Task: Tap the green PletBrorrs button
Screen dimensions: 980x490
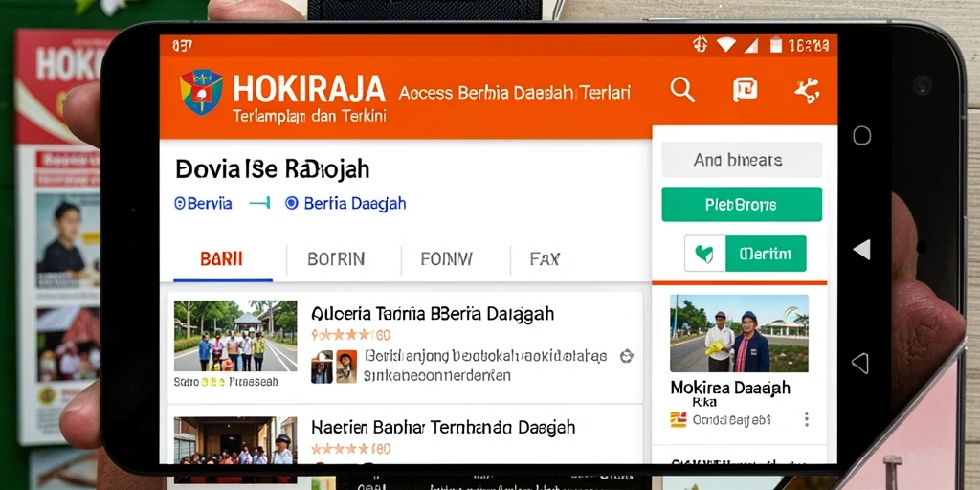Action: tap(742, 205)
